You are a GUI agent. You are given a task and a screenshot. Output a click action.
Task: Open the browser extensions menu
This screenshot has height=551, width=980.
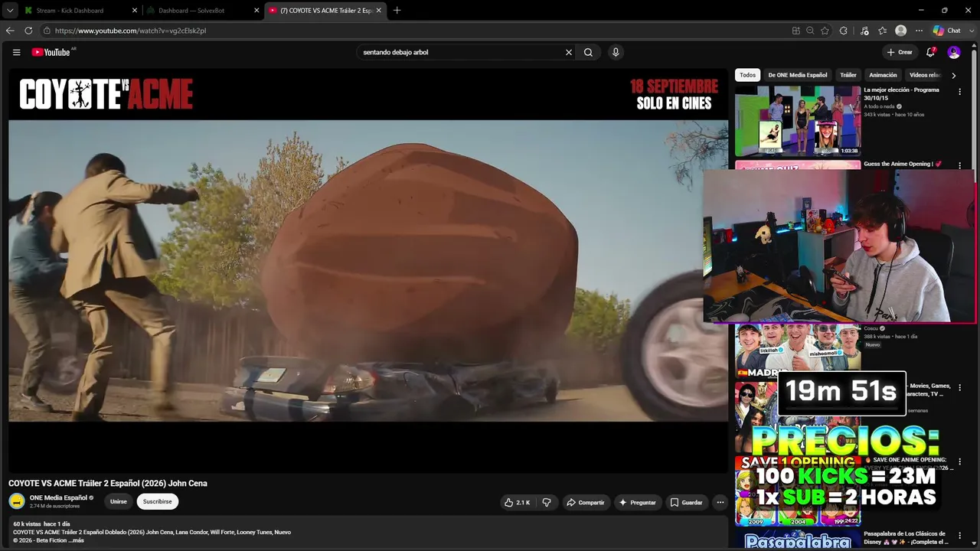click(844, 31)
